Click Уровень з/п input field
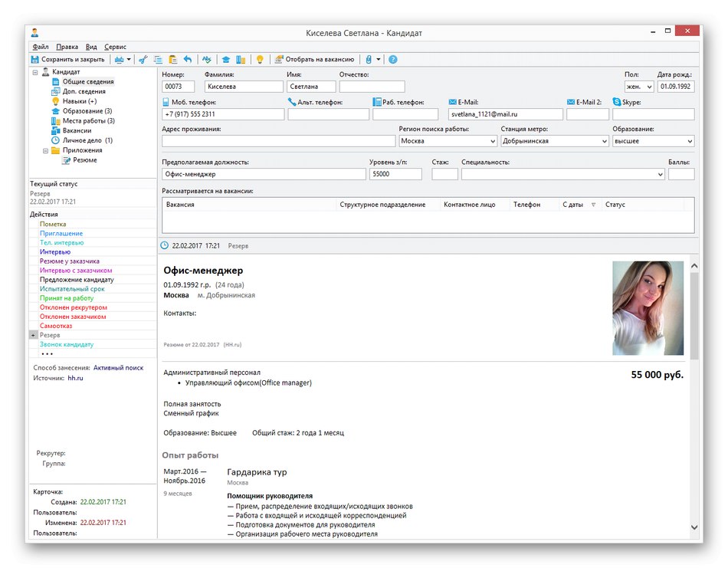 pos(395,174)
